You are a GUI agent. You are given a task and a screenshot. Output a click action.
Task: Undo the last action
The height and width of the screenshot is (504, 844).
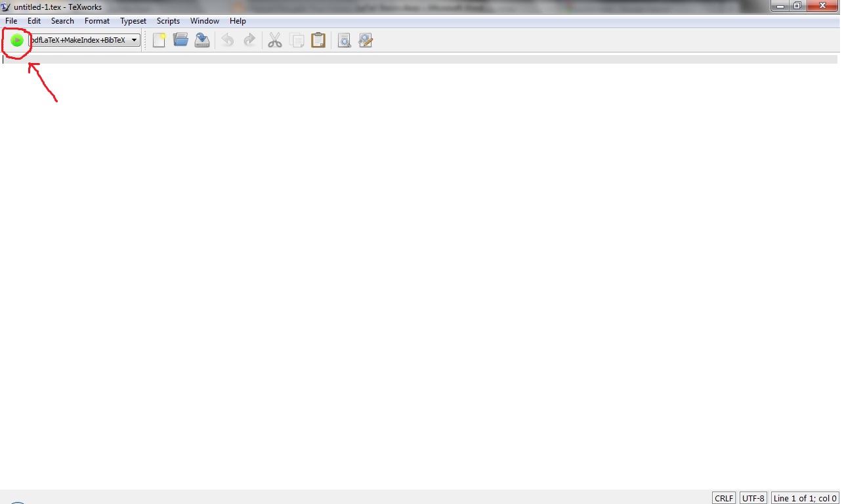(x=227, y=40)
